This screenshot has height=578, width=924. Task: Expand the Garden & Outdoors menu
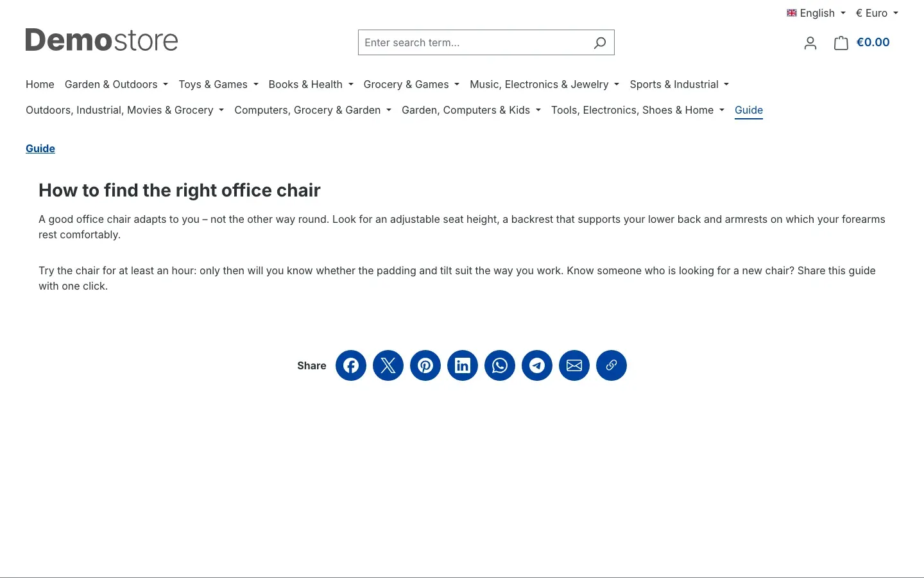[x=116, y=84]
